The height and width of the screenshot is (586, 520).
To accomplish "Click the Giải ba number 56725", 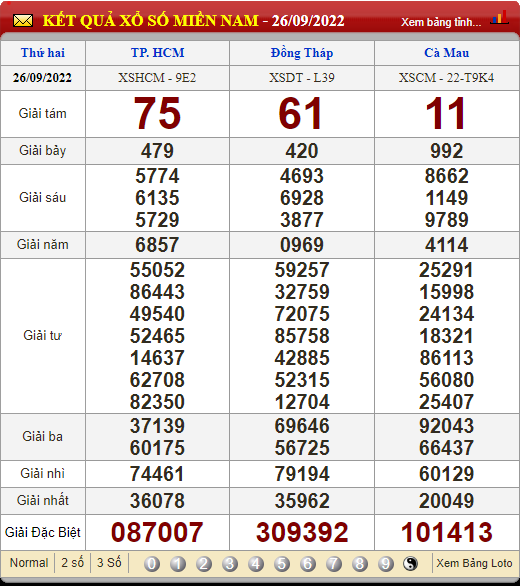I will click(x=302, y=448).
